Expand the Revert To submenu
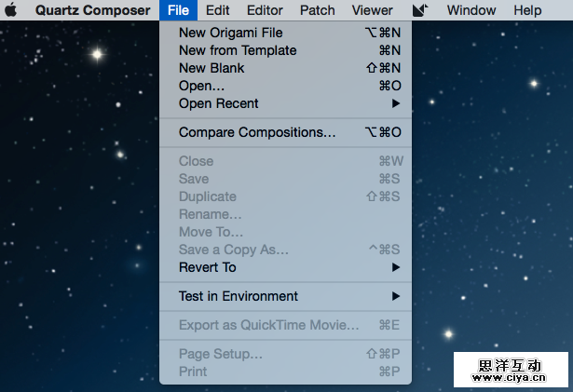 point(208,267)
